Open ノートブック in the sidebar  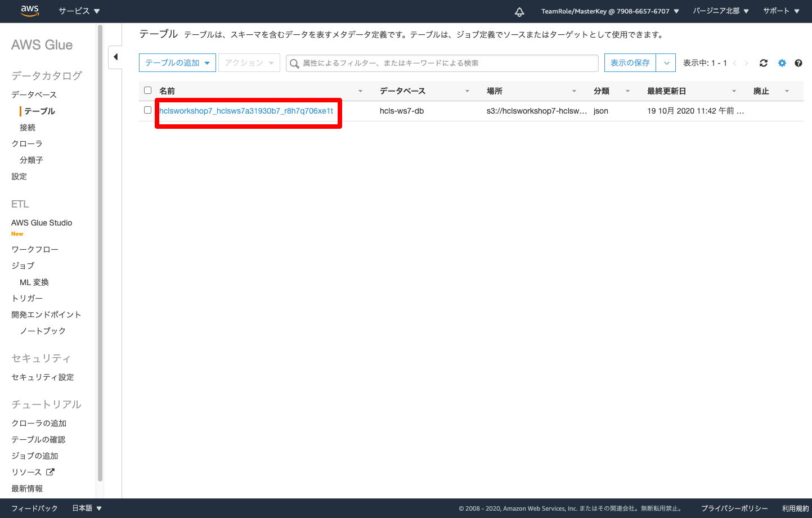click(x=43, y=331)
